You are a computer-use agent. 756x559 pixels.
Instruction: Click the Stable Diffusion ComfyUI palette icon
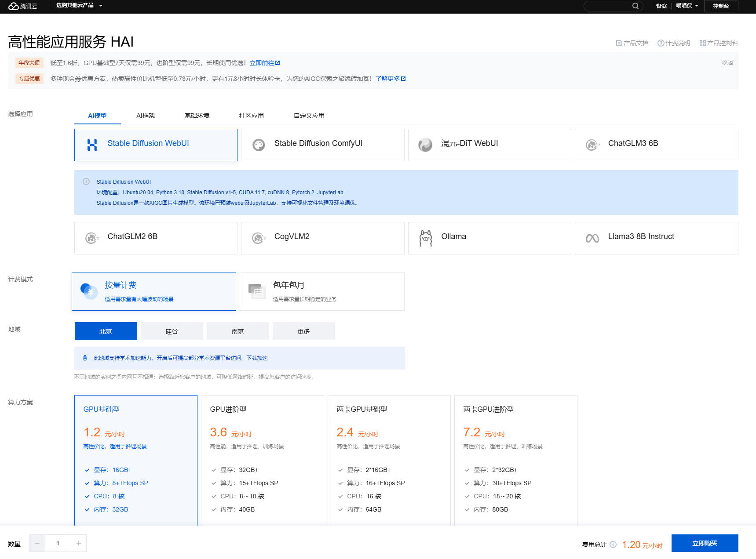[259, 145]
